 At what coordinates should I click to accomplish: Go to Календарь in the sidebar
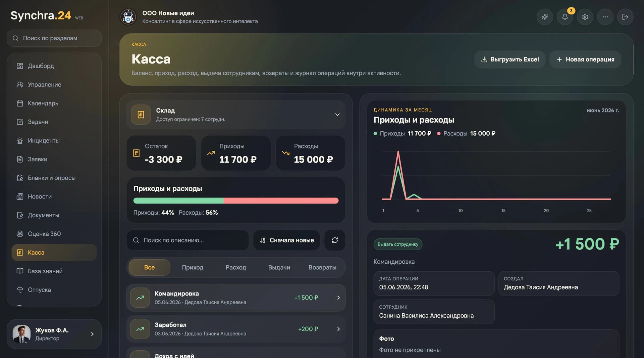54,103
